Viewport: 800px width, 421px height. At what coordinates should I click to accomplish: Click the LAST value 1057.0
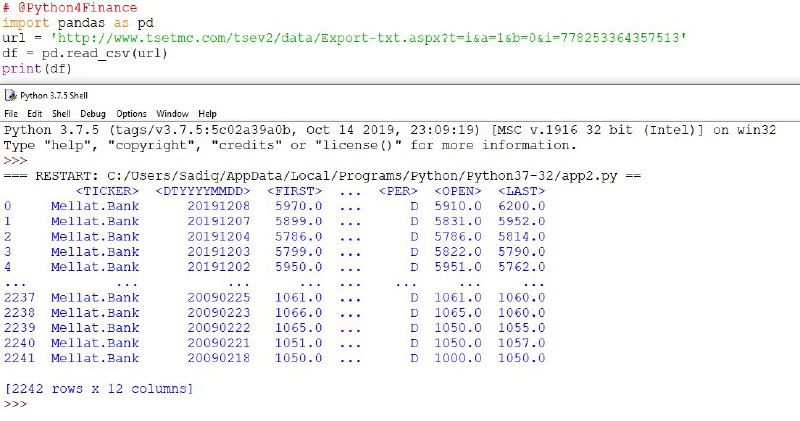click(x=521, y=343)
